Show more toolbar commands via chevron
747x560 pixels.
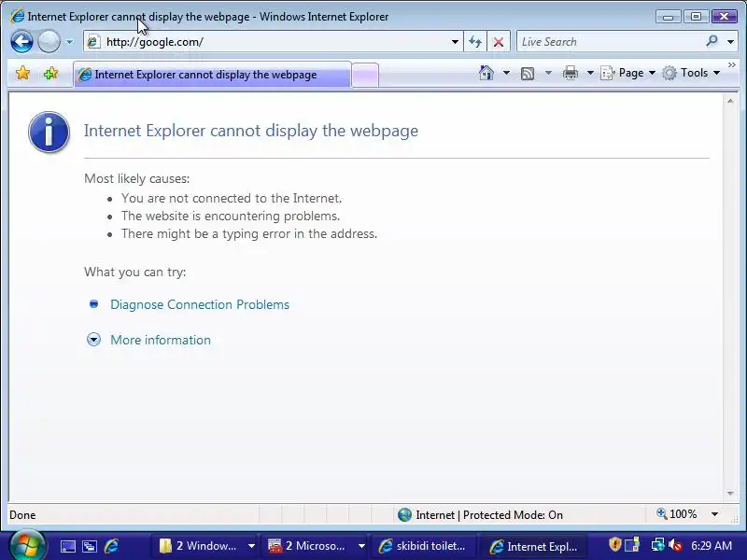pyautogui.click(x=732, y=64)
